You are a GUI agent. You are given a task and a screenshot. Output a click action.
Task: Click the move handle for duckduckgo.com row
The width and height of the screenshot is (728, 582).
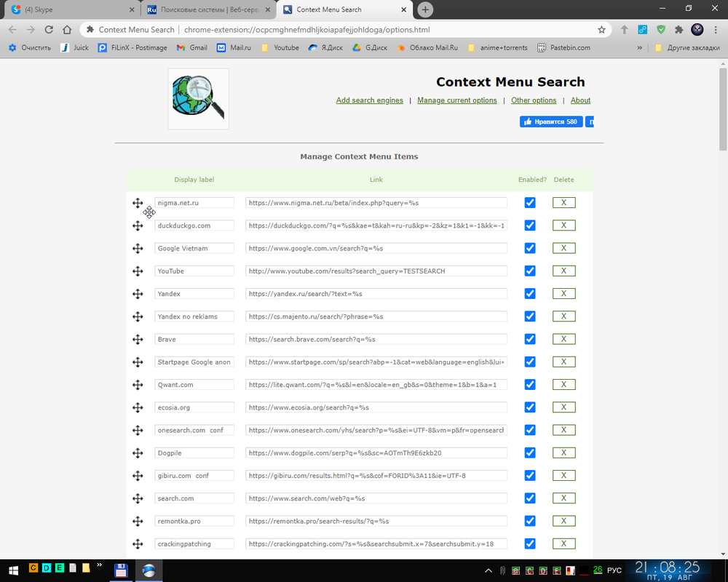point(138,226)
